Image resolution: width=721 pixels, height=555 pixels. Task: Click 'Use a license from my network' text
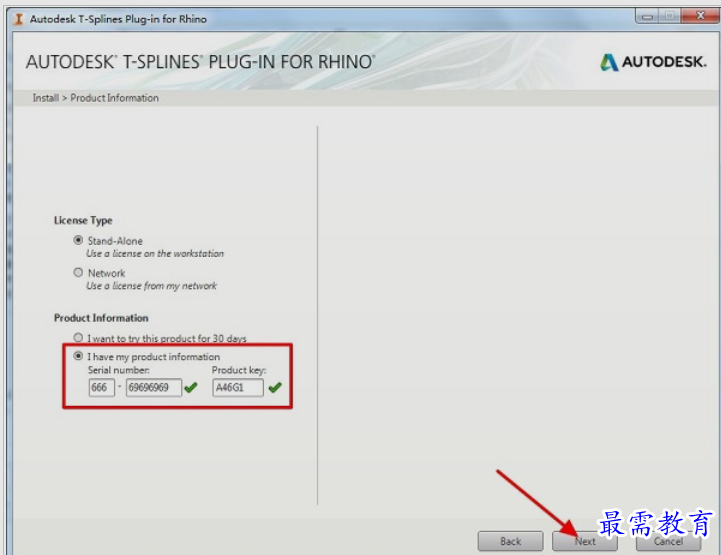tap(151, 286)
